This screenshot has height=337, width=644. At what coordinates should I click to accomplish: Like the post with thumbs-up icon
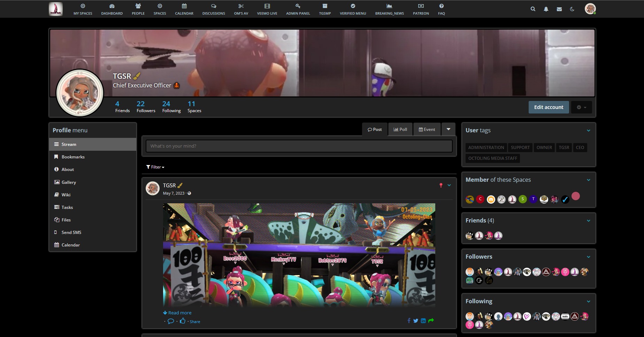tap(183, 321)
